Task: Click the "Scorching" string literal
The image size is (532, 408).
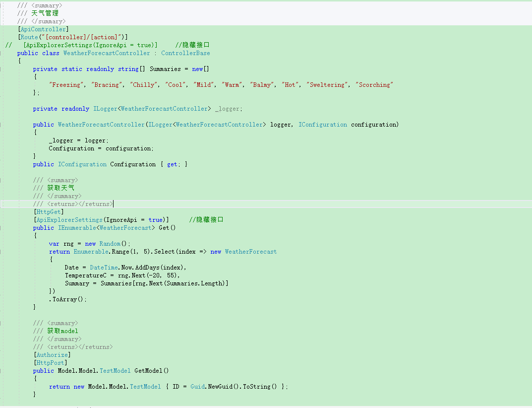Action: coord(374,85)
